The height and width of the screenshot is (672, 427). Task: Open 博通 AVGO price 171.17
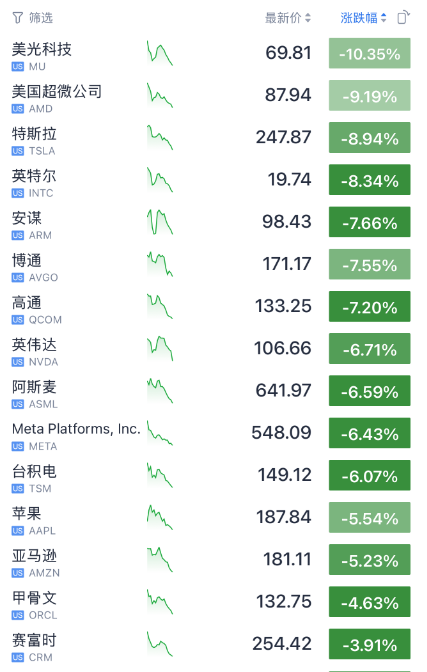pos(287,264)
